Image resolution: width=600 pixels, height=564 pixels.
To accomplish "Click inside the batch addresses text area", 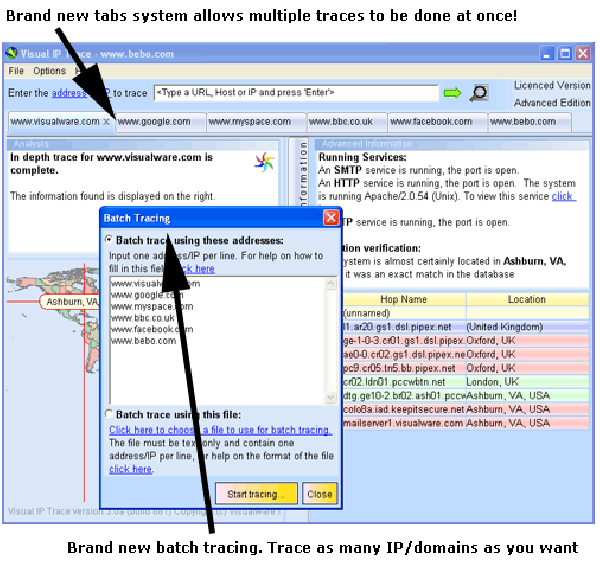I will [217, 340].
